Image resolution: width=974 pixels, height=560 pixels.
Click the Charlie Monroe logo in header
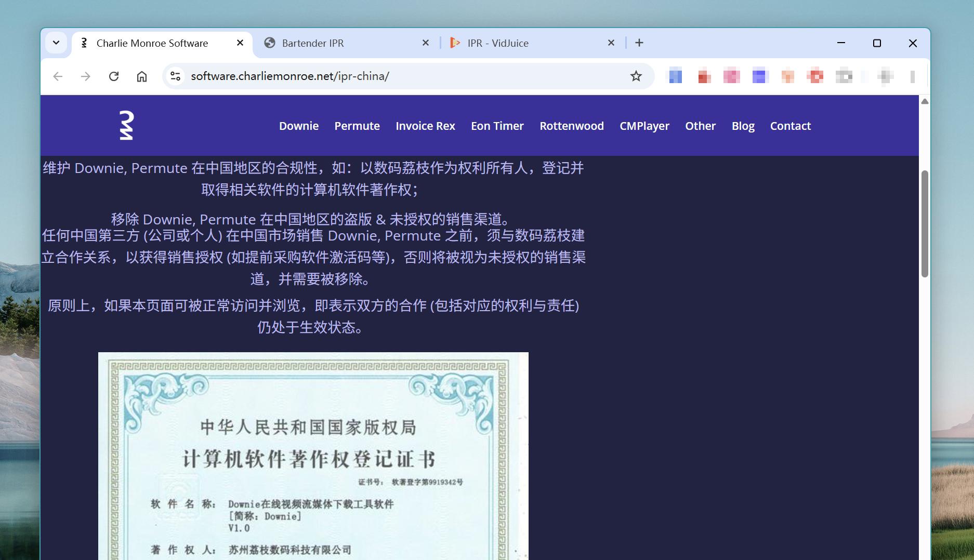[126, 125]
